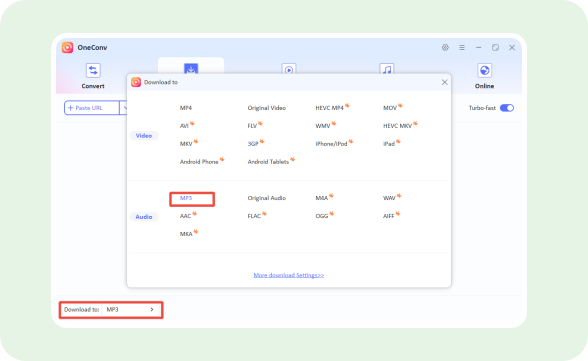The height and width of the screenshot is (361, 588).
Task: Expand the Paste URL dropdown arrow
Action: click(124, 108)
